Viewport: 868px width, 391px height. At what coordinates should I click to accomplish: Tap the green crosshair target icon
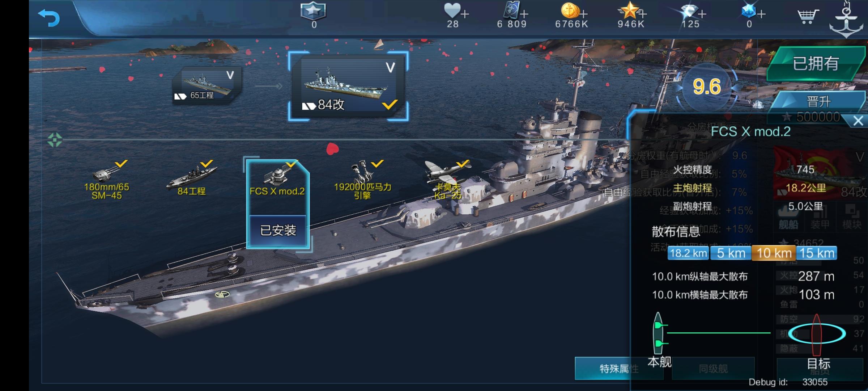coord(55,140)
